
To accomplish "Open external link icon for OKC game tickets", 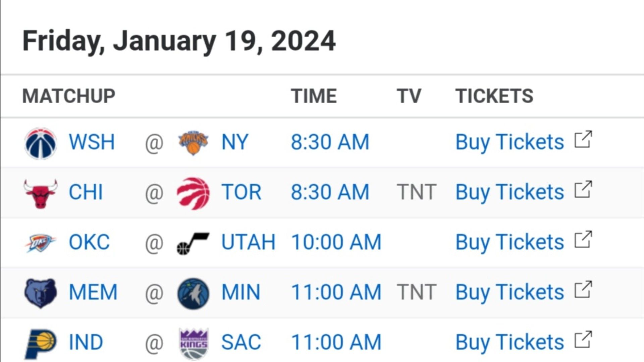I will point(583,240).
